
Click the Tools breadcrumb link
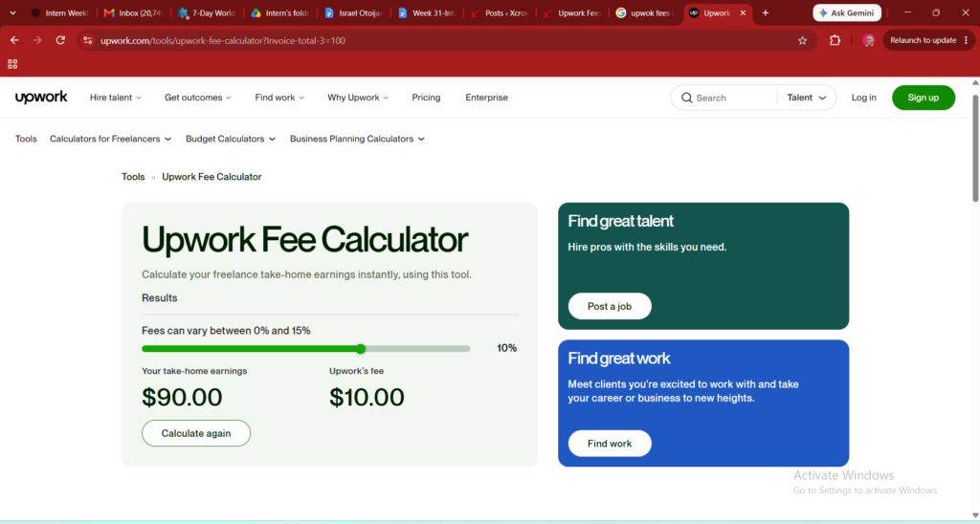[x=133, y=177]
